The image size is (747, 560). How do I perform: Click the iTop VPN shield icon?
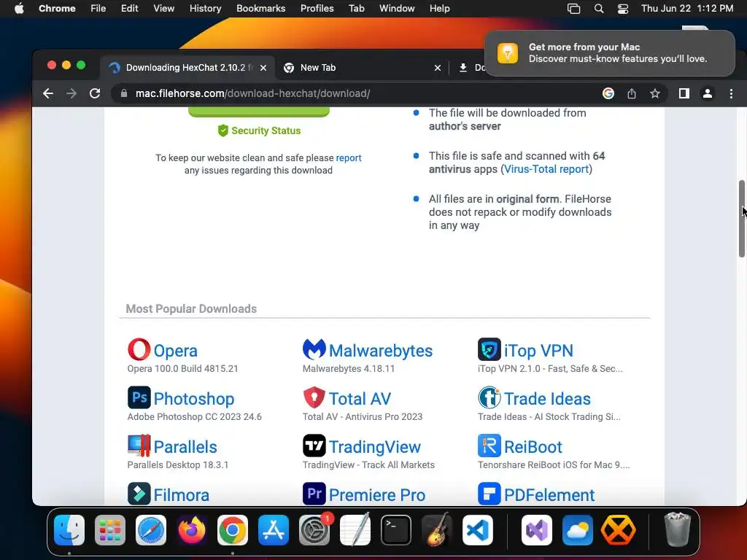pos(489,349)
